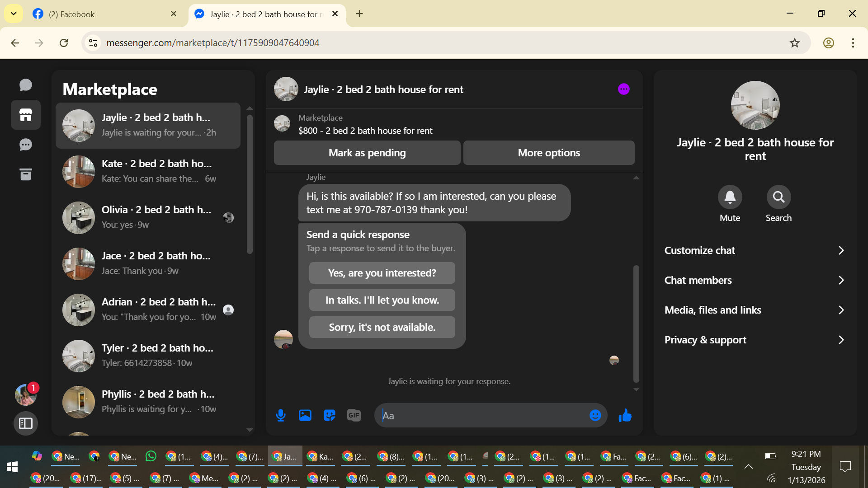Send a thumbs up like
868x488 pixels.
pyautogui.click(x=625, y=415)
